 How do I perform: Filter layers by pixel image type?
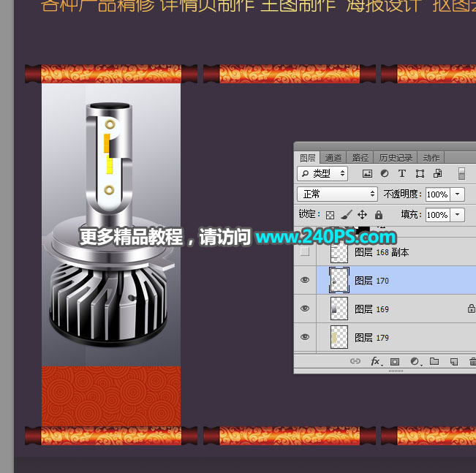(367, 174)
